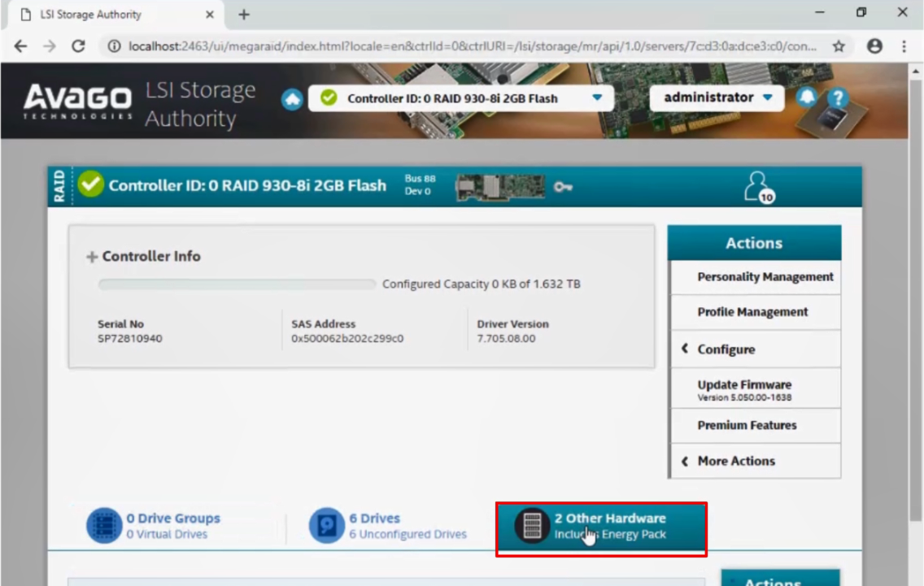This screenshot has width=924, height=586.
Task: Click the security key icon
Action: click(563, 187)
